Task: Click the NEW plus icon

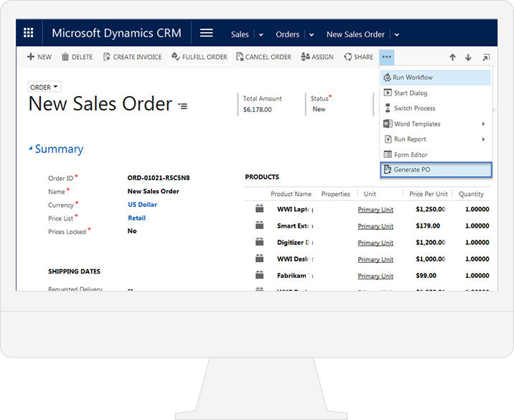Action: point(31,57)
